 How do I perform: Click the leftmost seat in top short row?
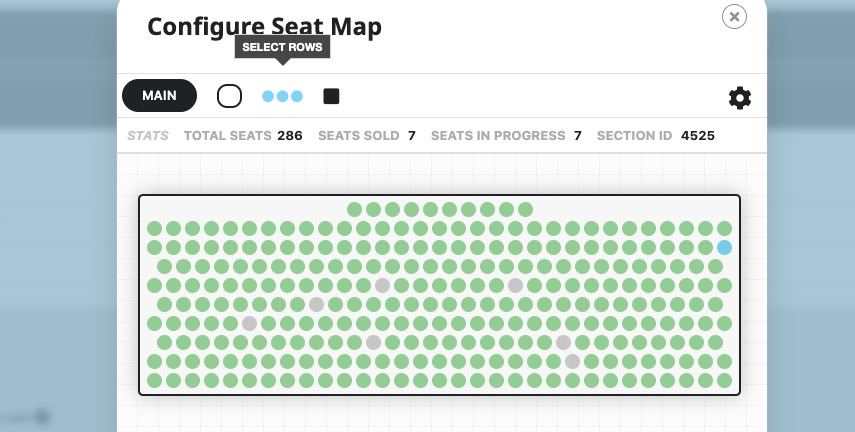click(354, 209)
